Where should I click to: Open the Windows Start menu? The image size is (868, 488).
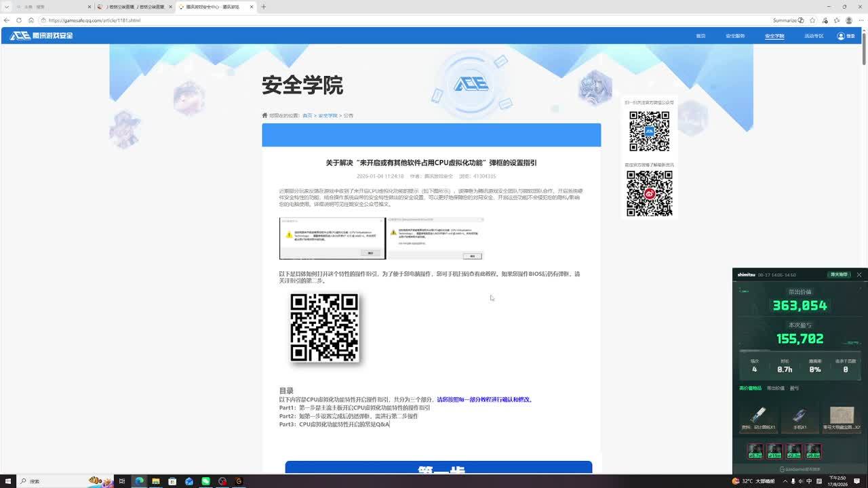pos(7,481)
